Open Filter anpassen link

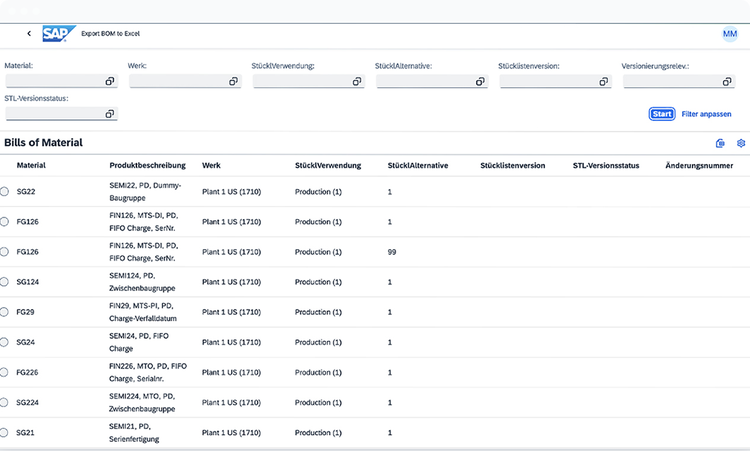tap(706, 114)
